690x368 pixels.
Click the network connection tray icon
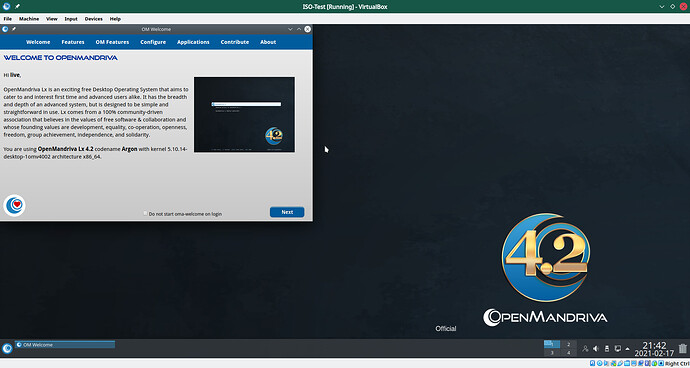(617, 349)
